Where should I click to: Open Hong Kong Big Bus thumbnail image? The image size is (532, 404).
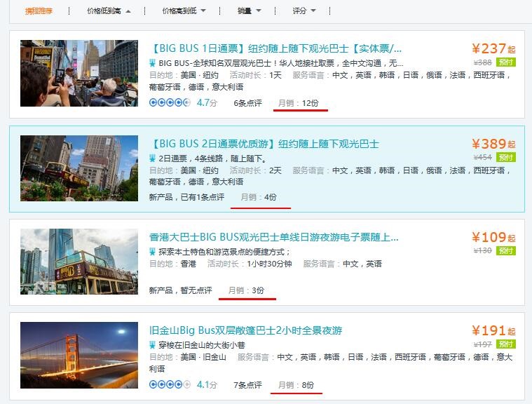[79, 262]
